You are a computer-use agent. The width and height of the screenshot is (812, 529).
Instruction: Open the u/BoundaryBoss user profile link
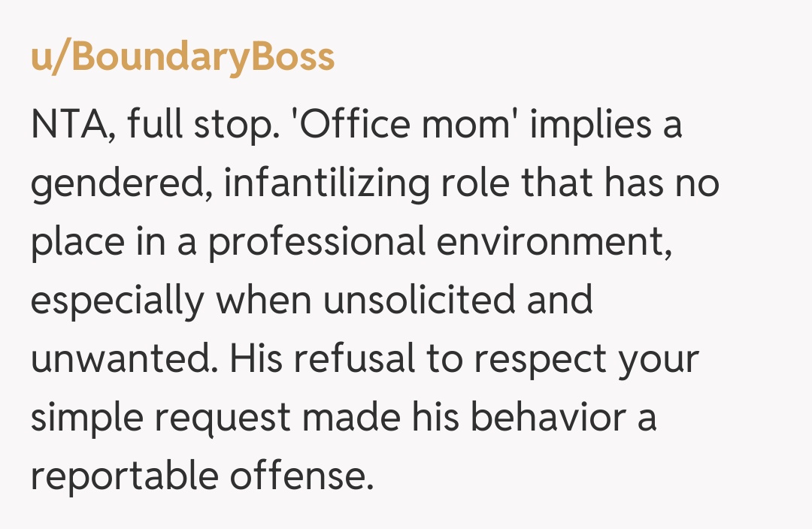click(x=183, y=57)
